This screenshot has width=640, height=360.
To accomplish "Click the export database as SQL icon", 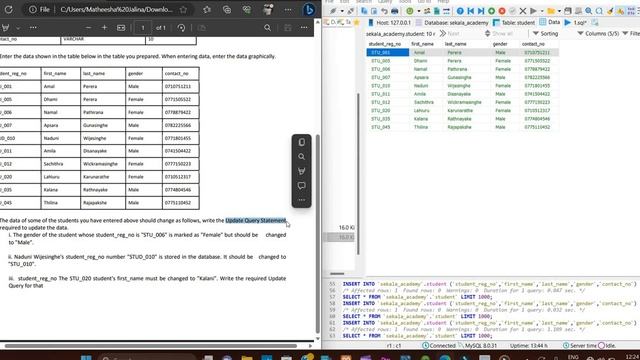I will click(x=437, y=11).
